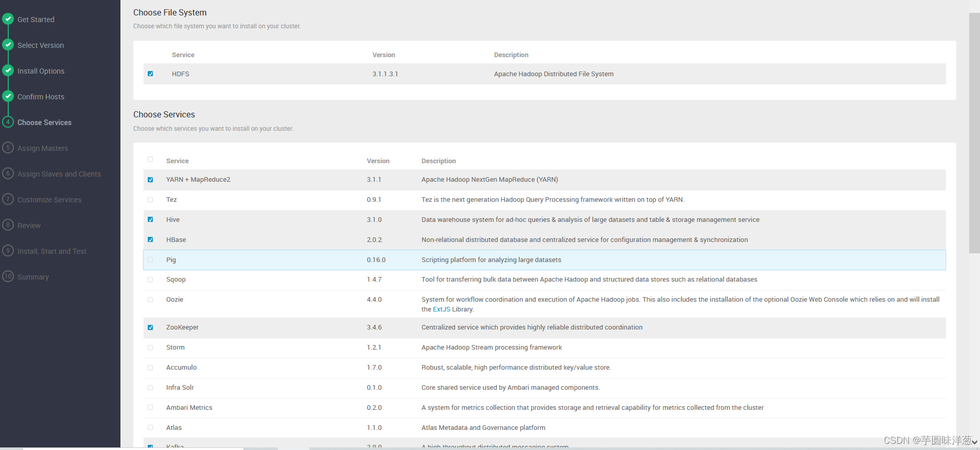Click the Choose Services step 4 circle
This screenshot has width=980, height=450.
(x=8, y=122)
